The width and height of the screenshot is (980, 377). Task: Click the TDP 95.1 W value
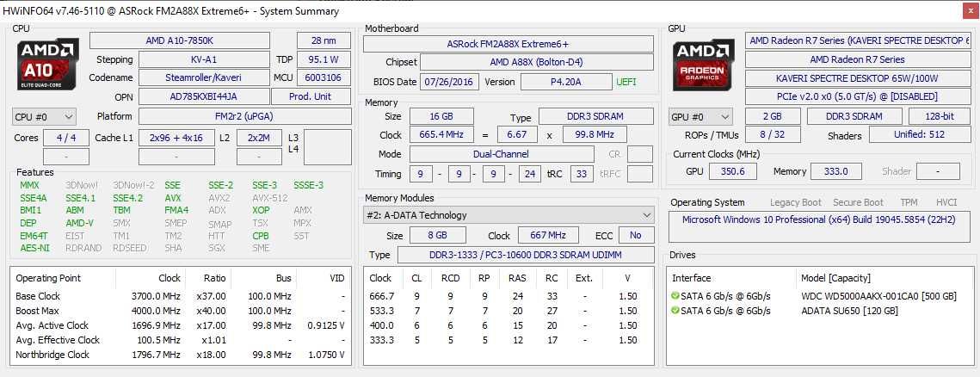pyautogui.click(x=324, y=59)
